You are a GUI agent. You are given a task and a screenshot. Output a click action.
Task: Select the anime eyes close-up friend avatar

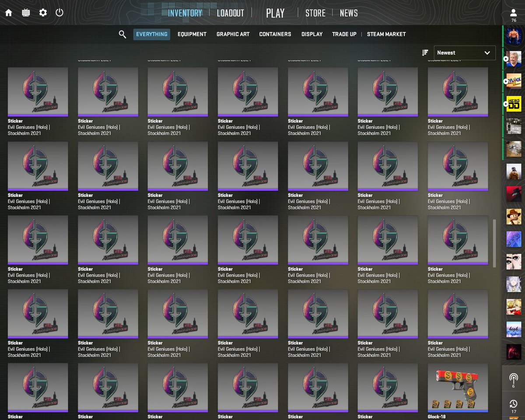coord(514,262)
